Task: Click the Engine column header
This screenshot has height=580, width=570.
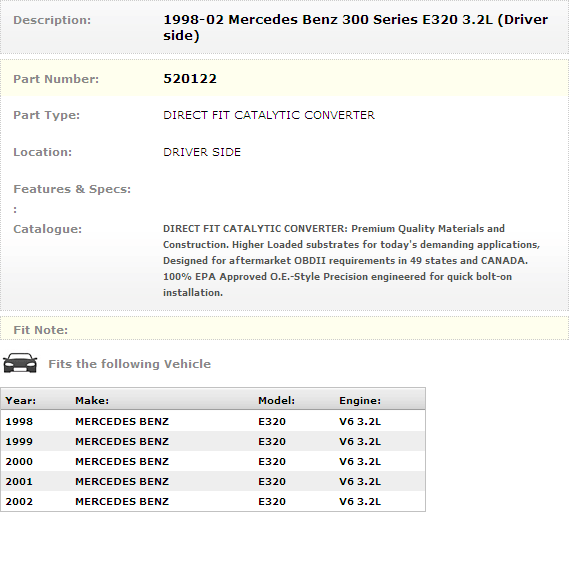Action: tap(360, 401)
